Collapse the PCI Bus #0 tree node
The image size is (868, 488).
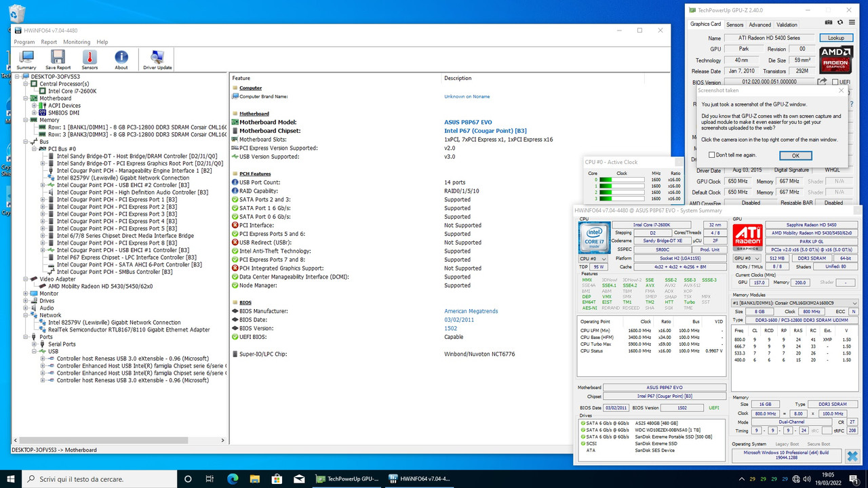[35, 148]
